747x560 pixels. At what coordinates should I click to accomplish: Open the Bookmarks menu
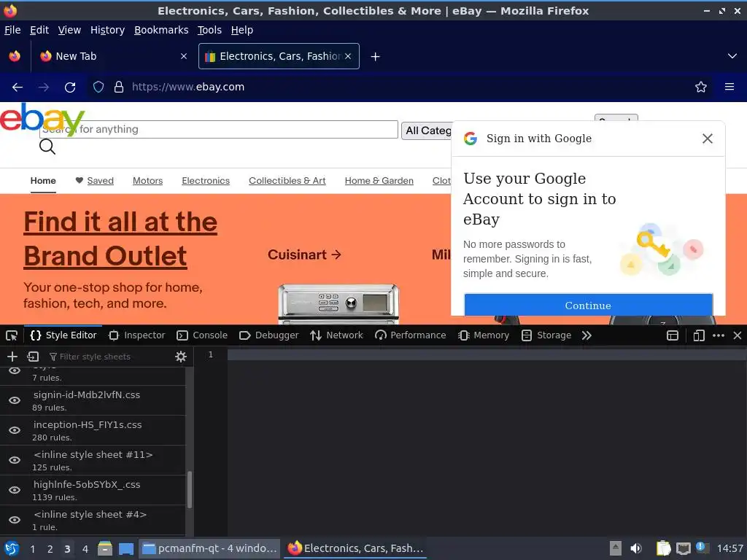coord(161,30)
